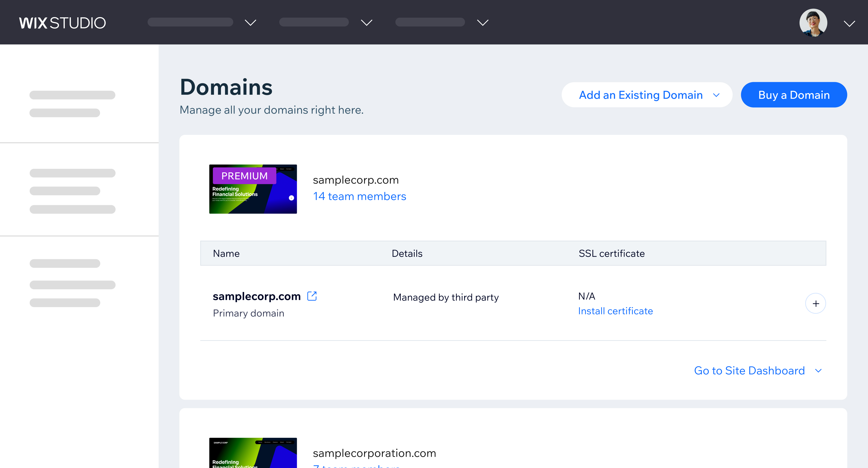
Task: Select the samplecorp.com site title beside the PREMIUM thumbnail
Action: pyautogui.click(x=356, y=180)
